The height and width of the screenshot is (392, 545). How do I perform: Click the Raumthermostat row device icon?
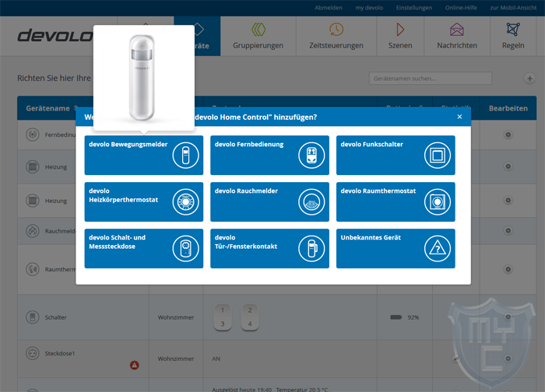(x=33, y=269)
